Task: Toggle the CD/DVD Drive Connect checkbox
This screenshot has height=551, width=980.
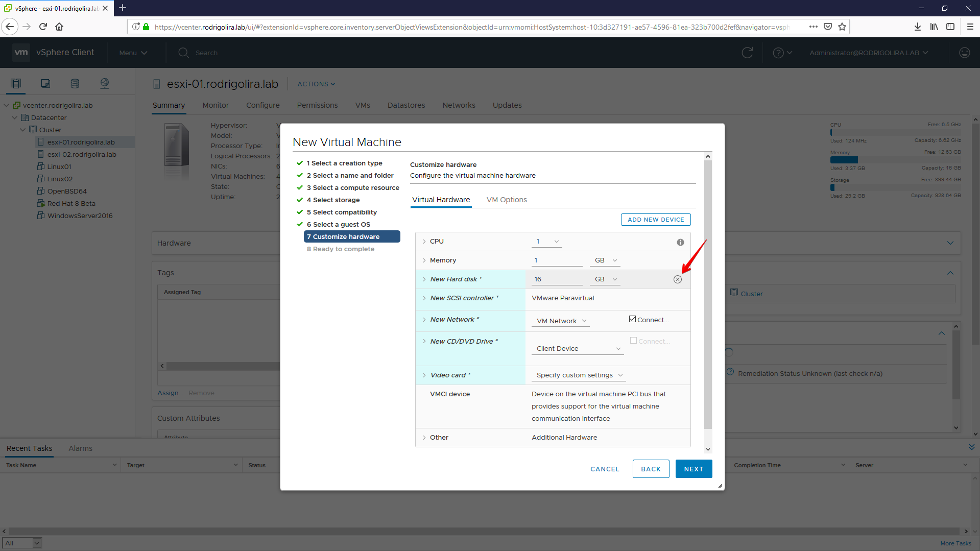Action: 633,341
